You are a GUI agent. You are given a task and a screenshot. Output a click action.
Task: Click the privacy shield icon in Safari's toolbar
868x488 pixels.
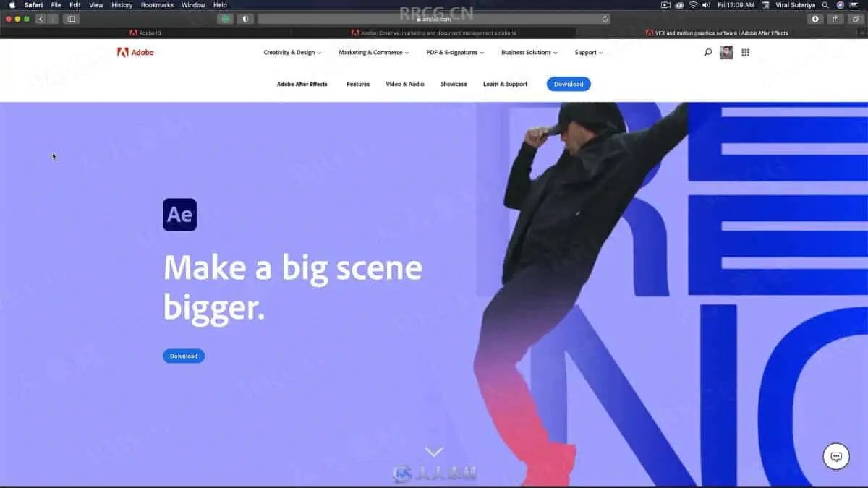(245, 19)
